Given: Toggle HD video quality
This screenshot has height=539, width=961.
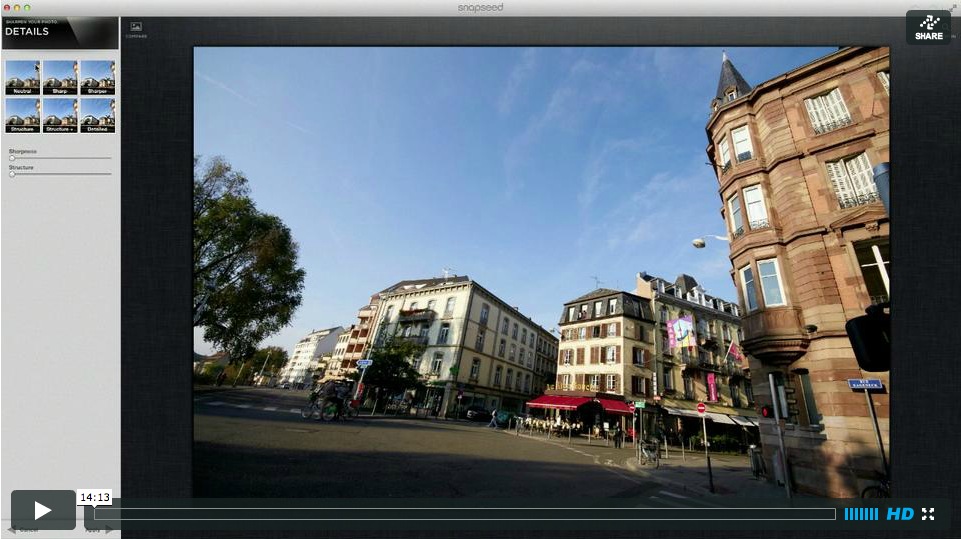Looking at the screenshot, I should [x=900, y=514].
